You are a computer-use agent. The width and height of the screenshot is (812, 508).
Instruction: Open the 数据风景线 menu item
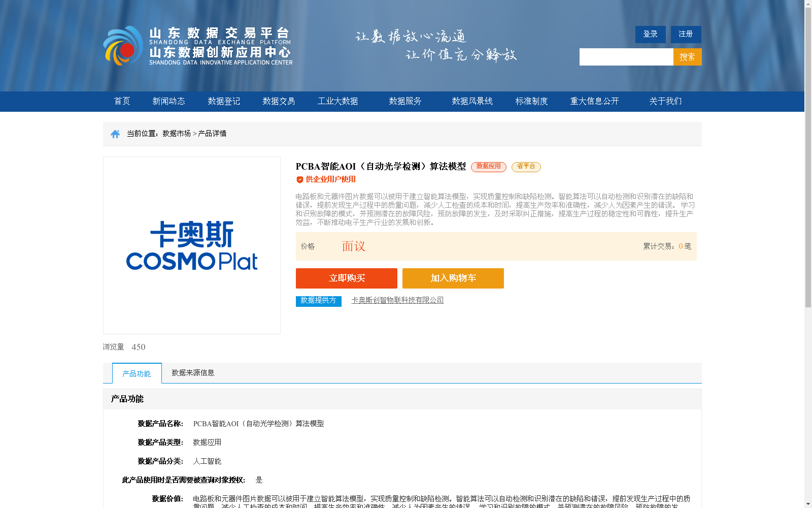(x=472, y=101)
